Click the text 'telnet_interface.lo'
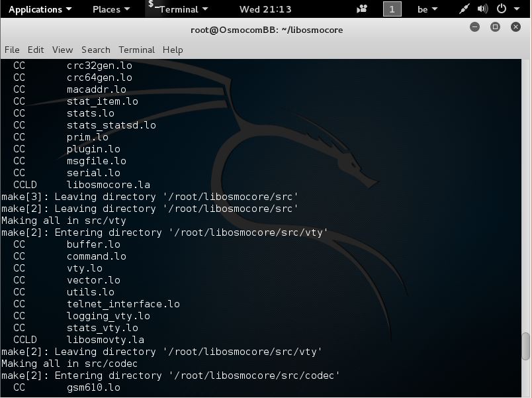The width and height of the screenshot is (532, 398). [x=123, y=304]
